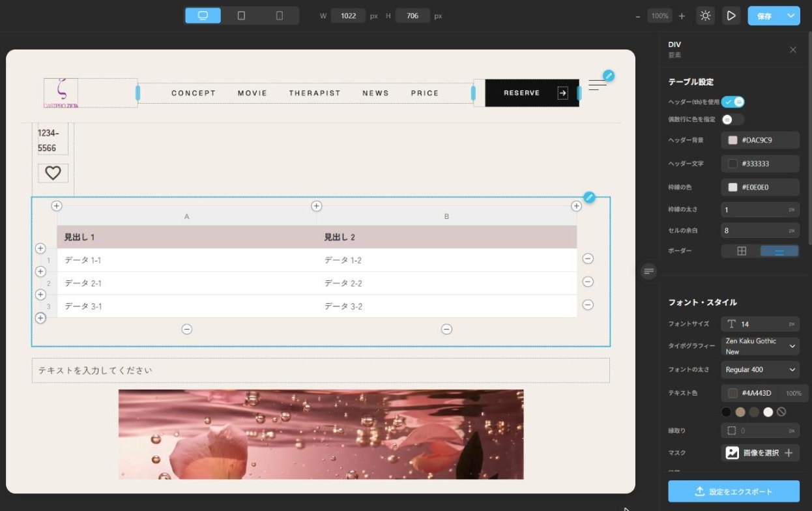Click the canvas height field 706
This screenshot has width=812, height=511.
click(x=413, y=16)
